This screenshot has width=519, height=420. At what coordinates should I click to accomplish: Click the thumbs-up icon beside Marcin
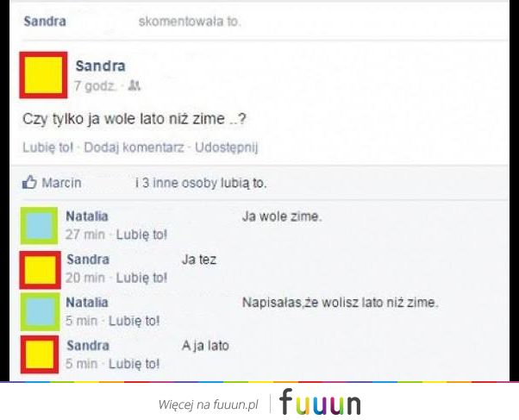coord(29,183)
